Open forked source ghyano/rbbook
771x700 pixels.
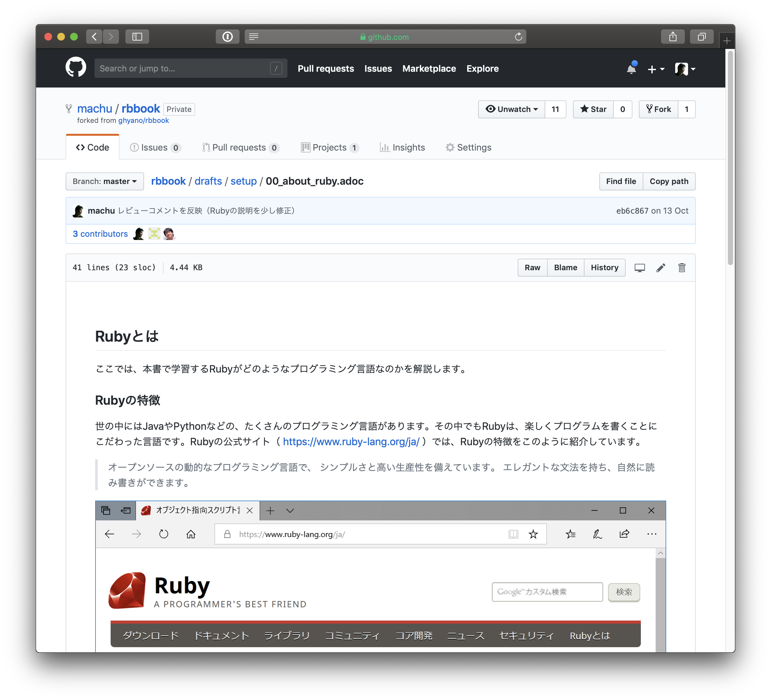click(143, 121)
